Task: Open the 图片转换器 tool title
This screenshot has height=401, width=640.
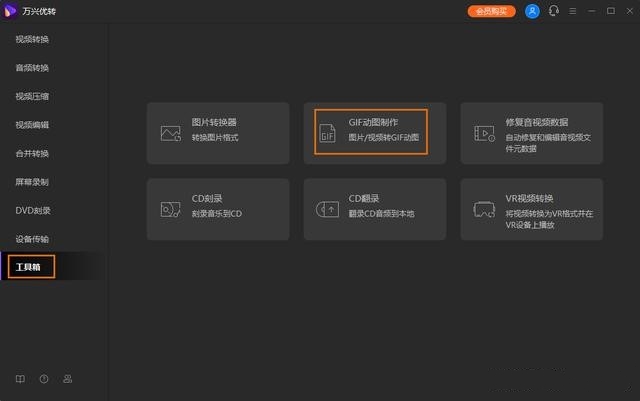Action: (214, 122)
